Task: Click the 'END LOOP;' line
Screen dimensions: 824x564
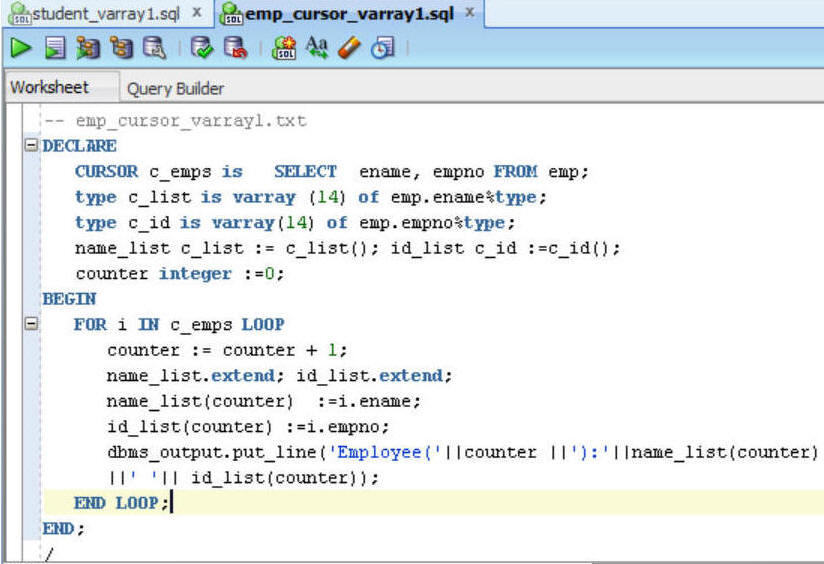Action: tap(121, 503)
